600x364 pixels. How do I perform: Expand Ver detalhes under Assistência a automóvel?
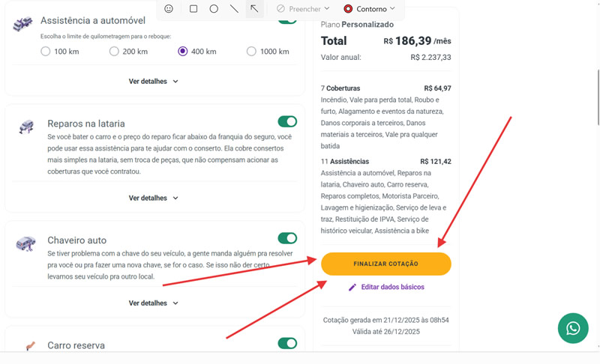[x=154, y=82]
